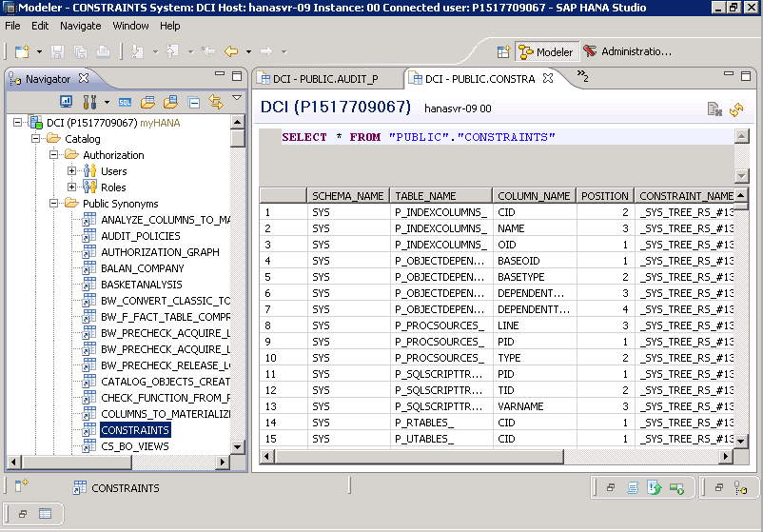Image resolution: width=763 pixels, height=532 pixels.
Task: Select the AUDIT_POLICIES synonym
Action: 140,236
